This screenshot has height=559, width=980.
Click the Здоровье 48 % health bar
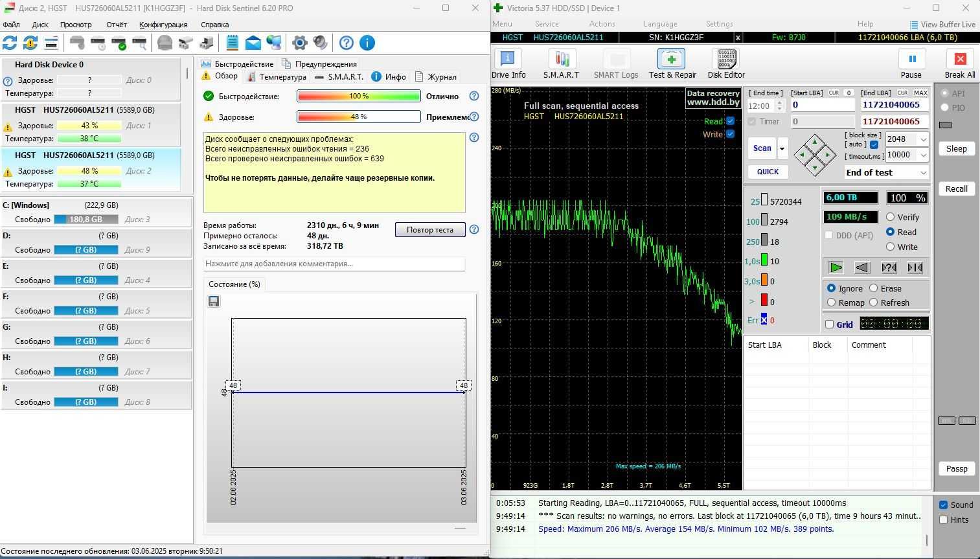(359, 117)
